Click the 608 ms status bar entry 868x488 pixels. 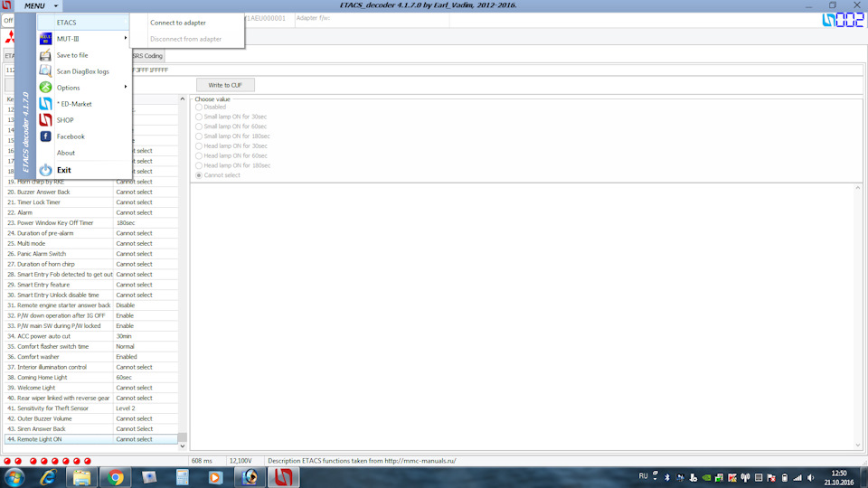click(202, 461)
